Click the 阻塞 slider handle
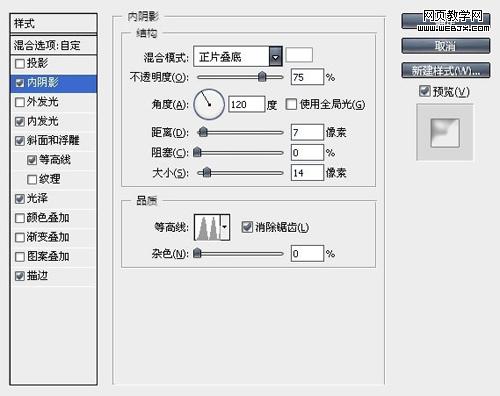Image resolution: width=500 pixels, height=396 pixels. pos(197,152)
